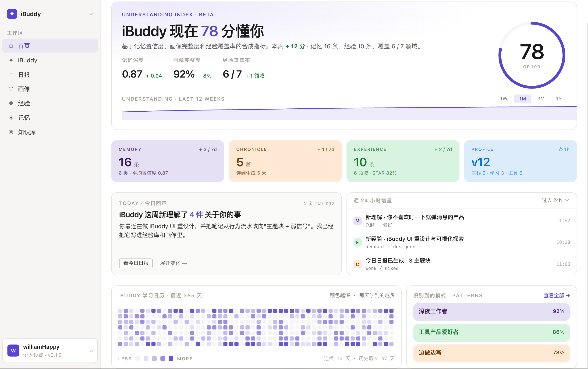588x369 pixels.
Task: Open the PROFILE v12 card
Action: point(521,161)
